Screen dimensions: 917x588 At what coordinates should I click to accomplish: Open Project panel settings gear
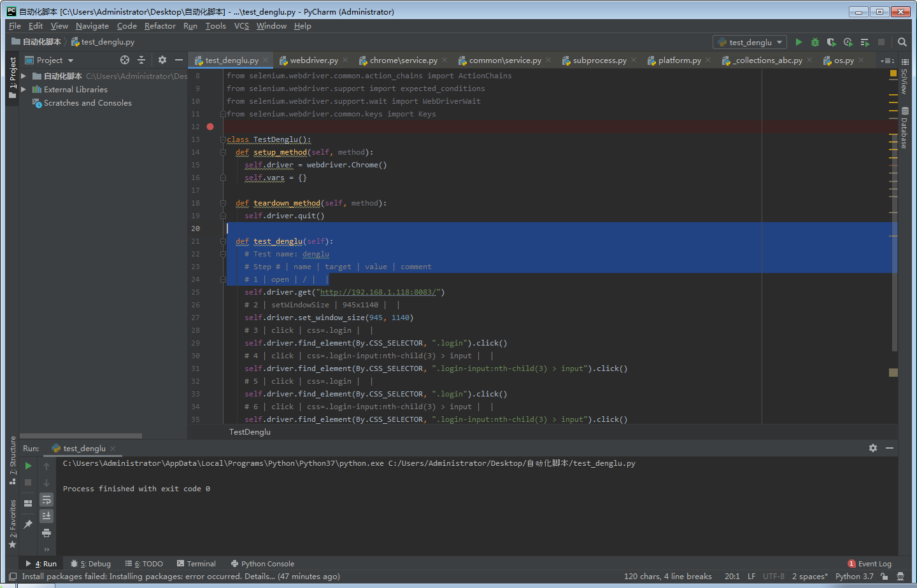[162, 60]
